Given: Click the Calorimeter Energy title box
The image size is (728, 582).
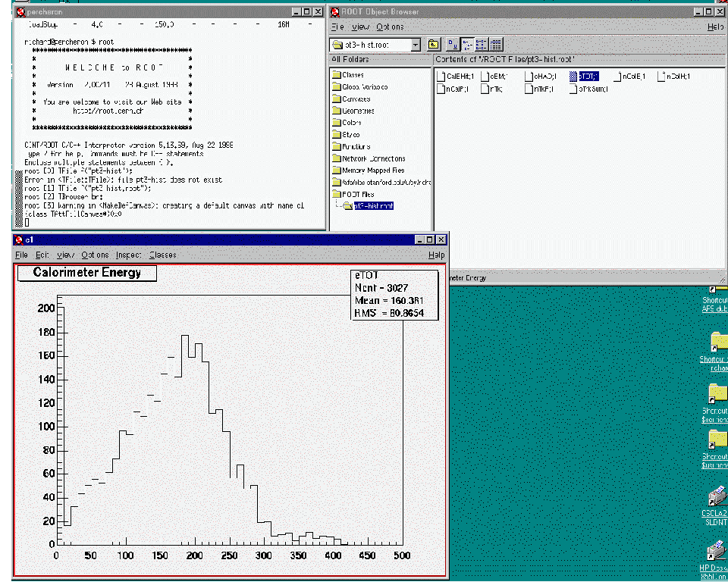Looking at the screenshot, I should coord(86,273).
